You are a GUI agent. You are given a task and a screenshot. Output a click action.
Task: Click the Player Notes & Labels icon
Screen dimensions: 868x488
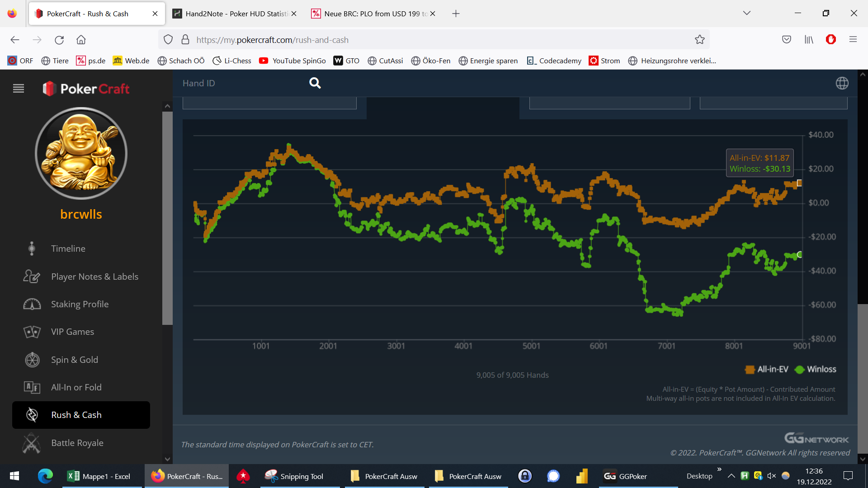point(32,277)
